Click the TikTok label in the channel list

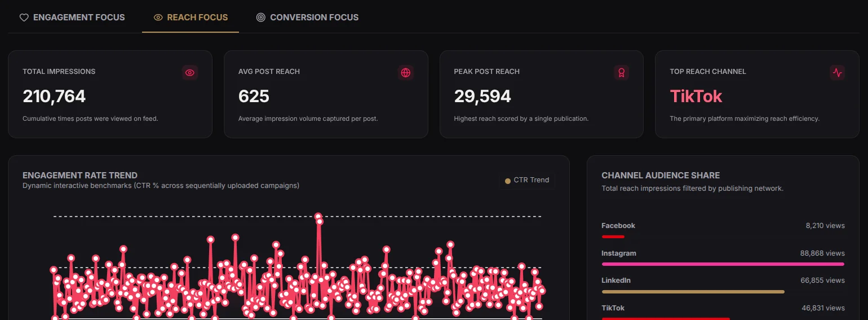[x=613, y=308]
